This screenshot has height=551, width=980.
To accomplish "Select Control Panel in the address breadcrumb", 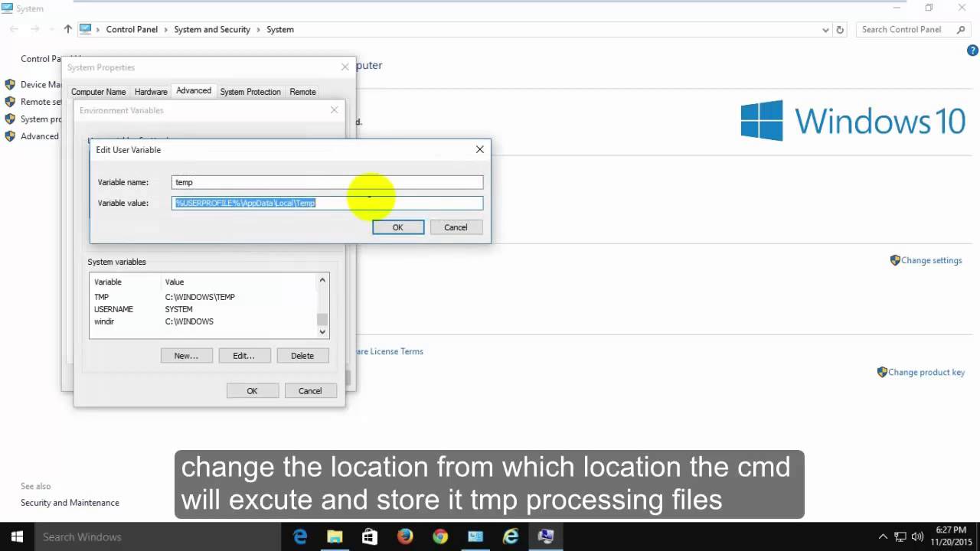I will [x=132, y=30].
